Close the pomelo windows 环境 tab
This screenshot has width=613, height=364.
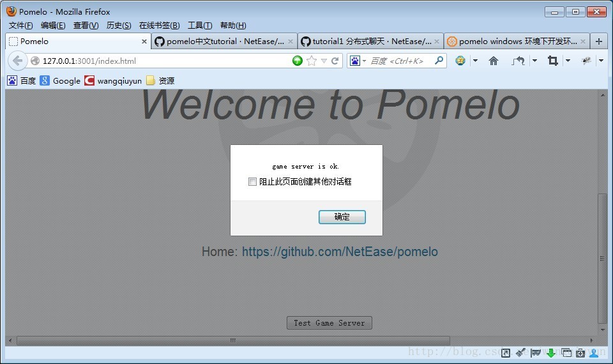[583, 41]
